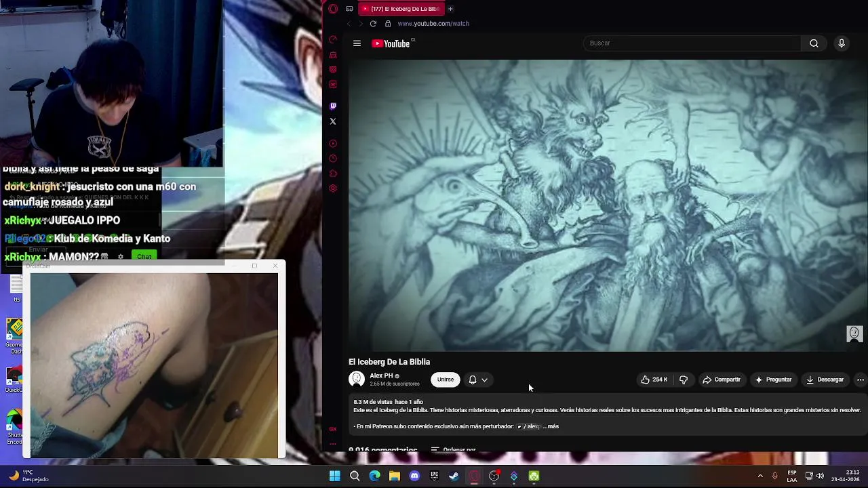
Task: Submit search with magnifier button
Action: (814, 43)
